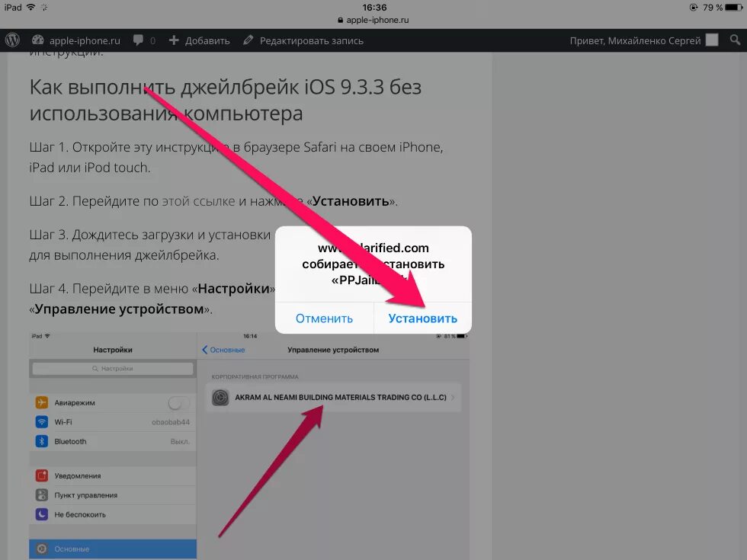Tap the Настройки search field
Screen dimensions: 747x560
click(113, 369)
